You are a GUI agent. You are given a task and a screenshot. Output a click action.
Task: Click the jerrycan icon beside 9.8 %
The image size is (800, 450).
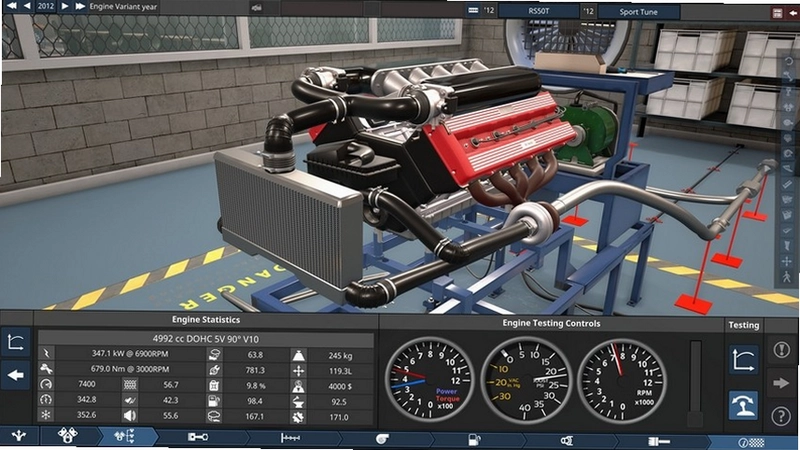(214, 385)
